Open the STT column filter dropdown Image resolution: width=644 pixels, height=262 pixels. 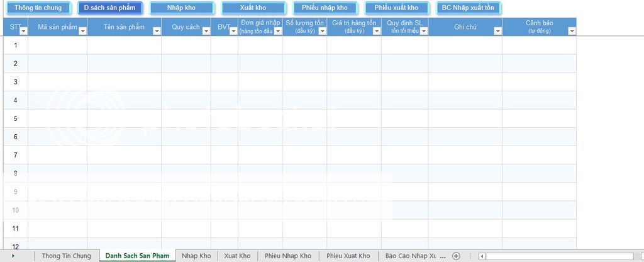(x=23, y=31)
